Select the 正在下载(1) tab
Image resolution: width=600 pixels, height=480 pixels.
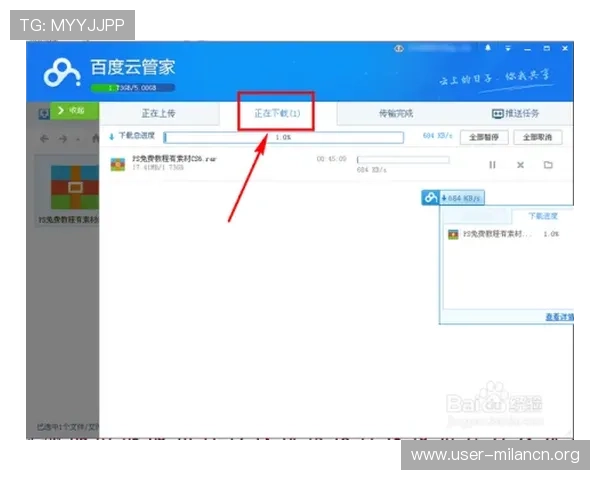(x=277, y=113)
